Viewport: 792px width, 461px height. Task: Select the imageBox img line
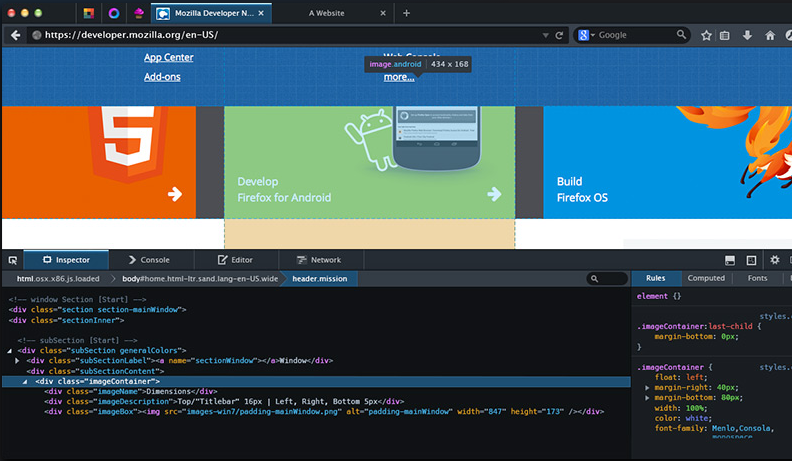324,412
